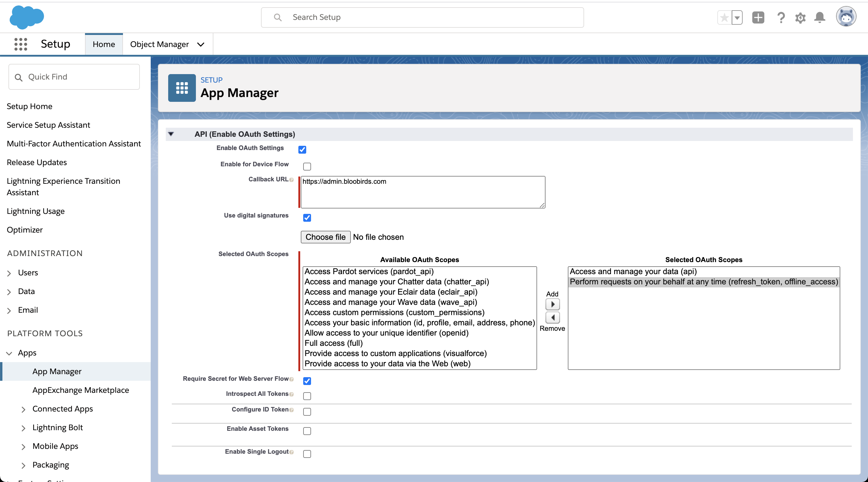Click the Quick Find field
The height and width of the screenshot is (482, 868).
tap(74, 77)
